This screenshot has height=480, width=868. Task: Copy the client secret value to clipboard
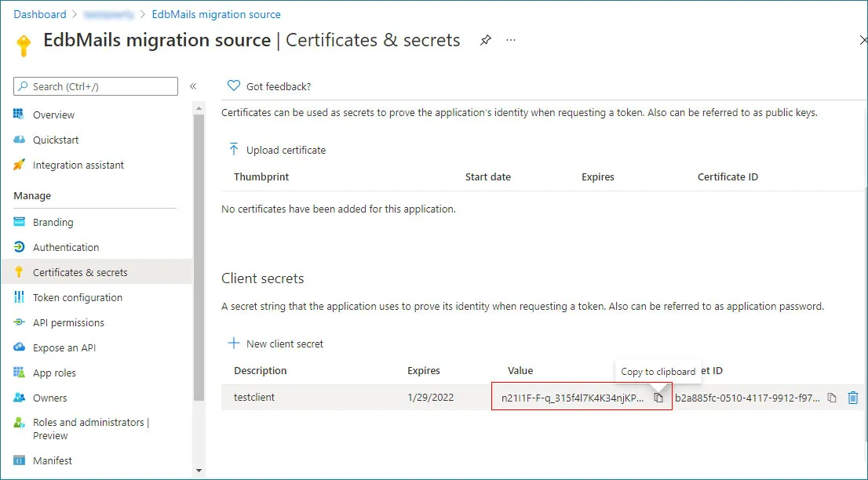[658, 398]
